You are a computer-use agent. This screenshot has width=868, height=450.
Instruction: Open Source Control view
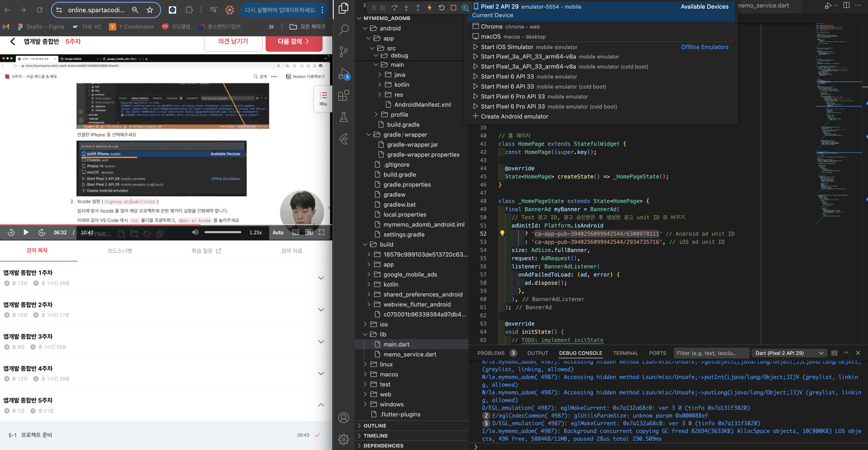tap(343, 52)
